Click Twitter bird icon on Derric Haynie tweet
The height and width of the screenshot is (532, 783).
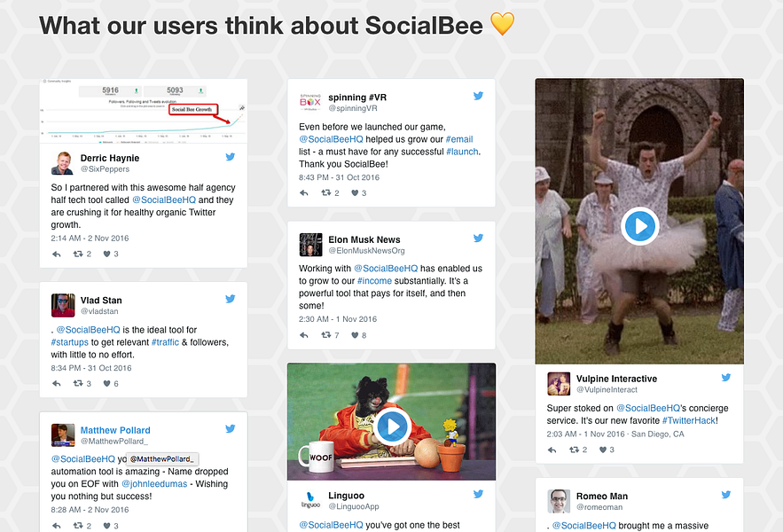point(231,157)
